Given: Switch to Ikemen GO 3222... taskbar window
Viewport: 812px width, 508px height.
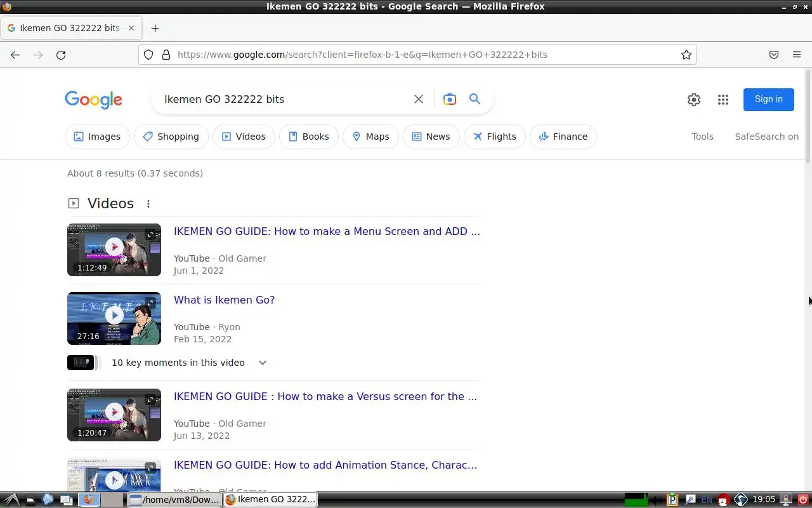Looking at the screenshot, I should tap(270, 500).
